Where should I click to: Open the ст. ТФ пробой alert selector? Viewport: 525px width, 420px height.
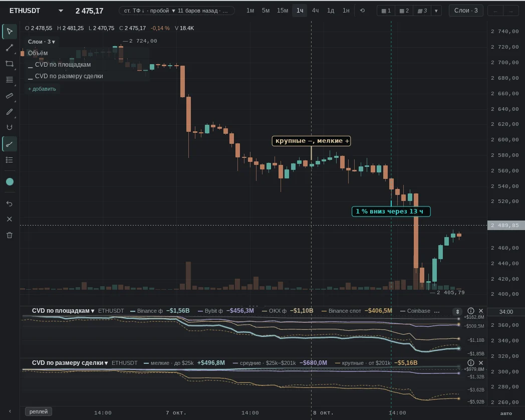(x=176, y=11)
